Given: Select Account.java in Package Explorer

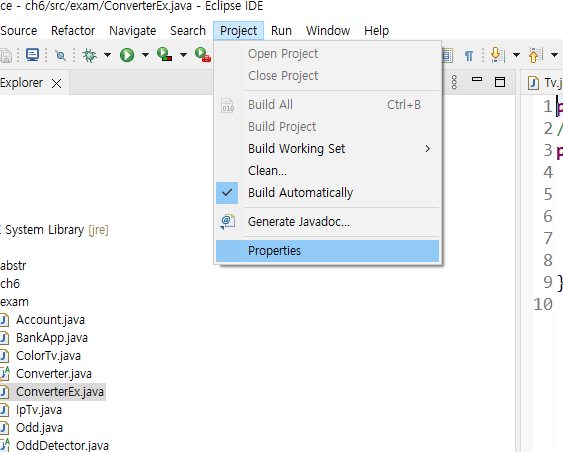Looking at the screenshot, I should (50, 320).
